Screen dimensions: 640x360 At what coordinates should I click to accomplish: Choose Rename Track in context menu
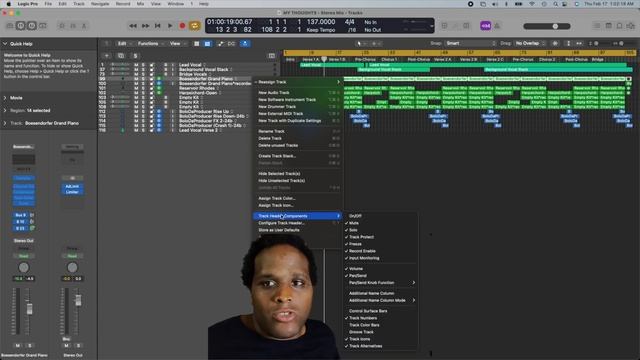click(297, 131)
